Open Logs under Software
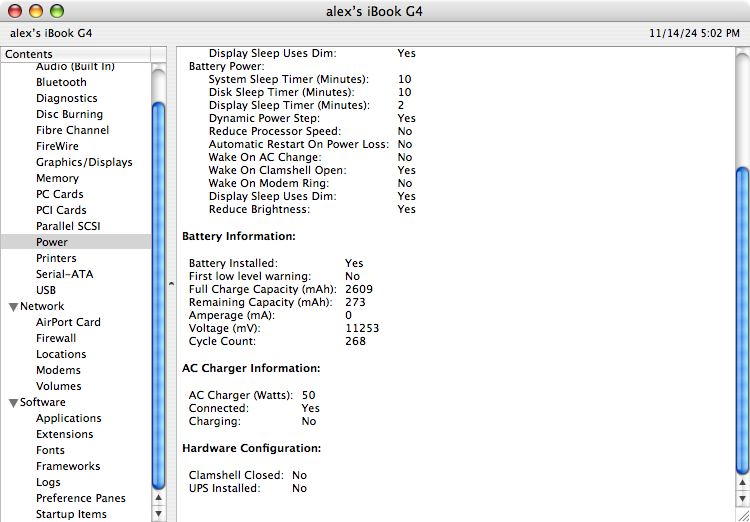The width and height of the screenshot is (750, 522). [x=48, y=482]
